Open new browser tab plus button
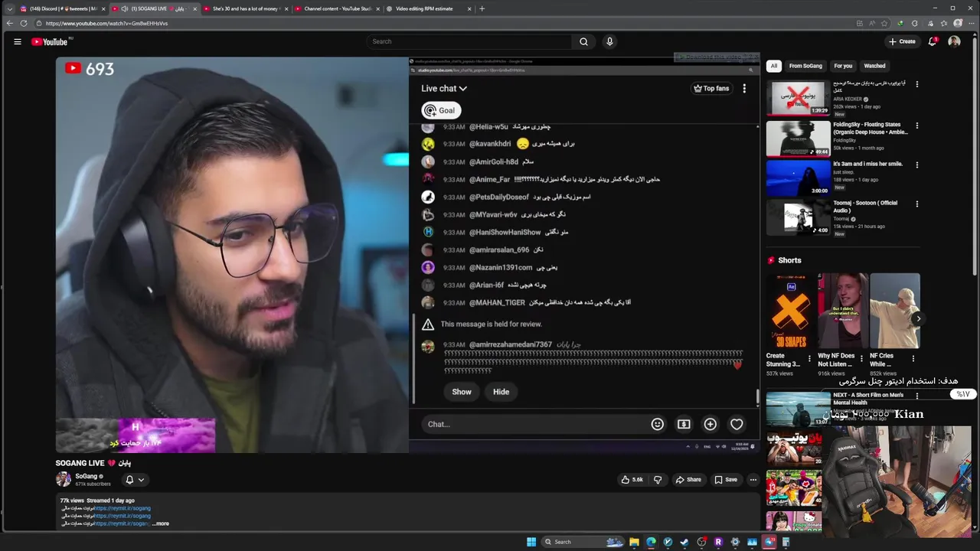The height and width of the screenshot is (551, 980). (x=482, y=8)
